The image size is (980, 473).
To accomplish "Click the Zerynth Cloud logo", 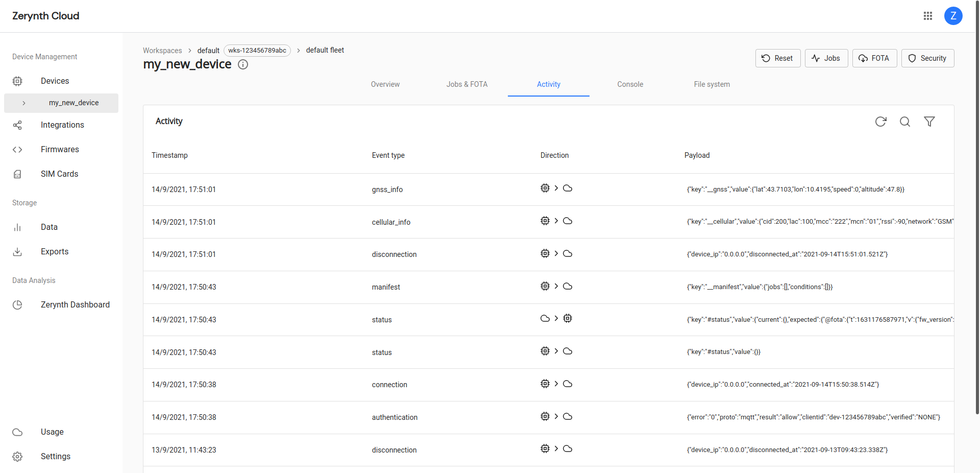I will tap(46, 16).
